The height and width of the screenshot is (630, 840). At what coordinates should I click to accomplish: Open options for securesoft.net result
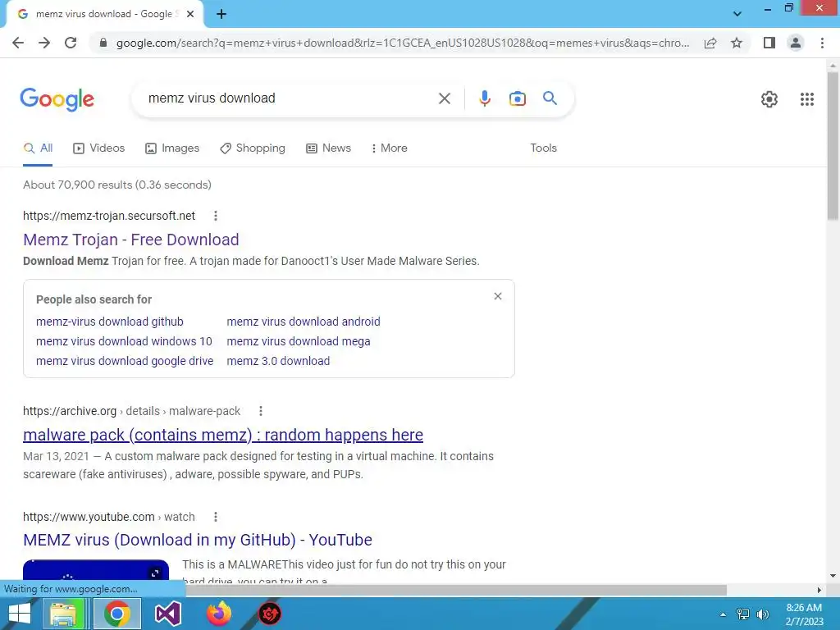coord(216,216)
